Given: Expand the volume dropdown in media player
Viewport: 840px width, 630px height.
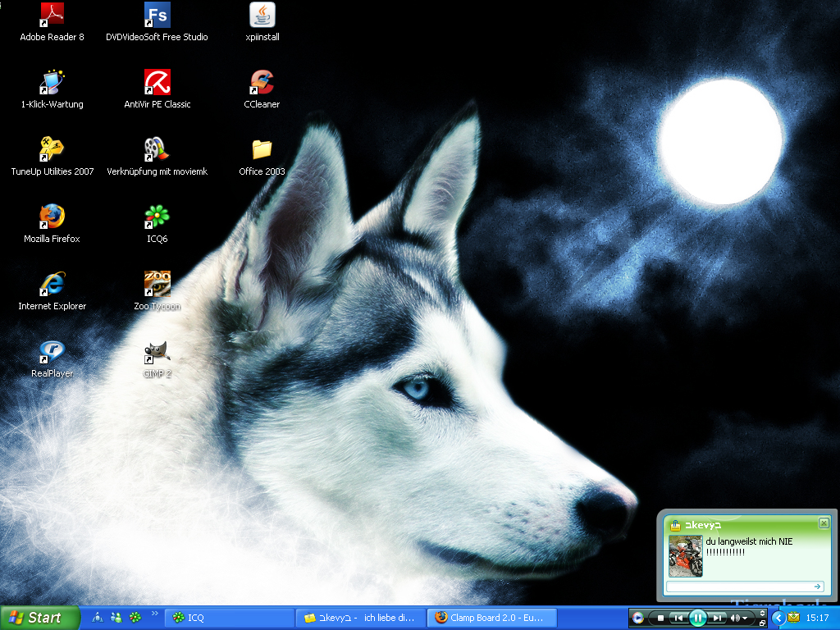Looking at the screenshot, I should (745, 618).
